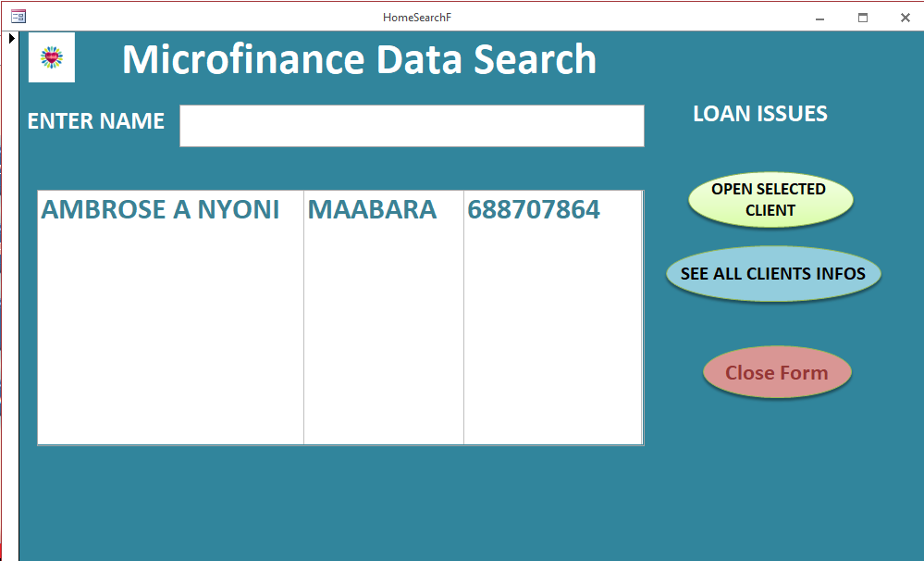Click the form icon in the title bar

pyautogui.click(x=18, y=17)
